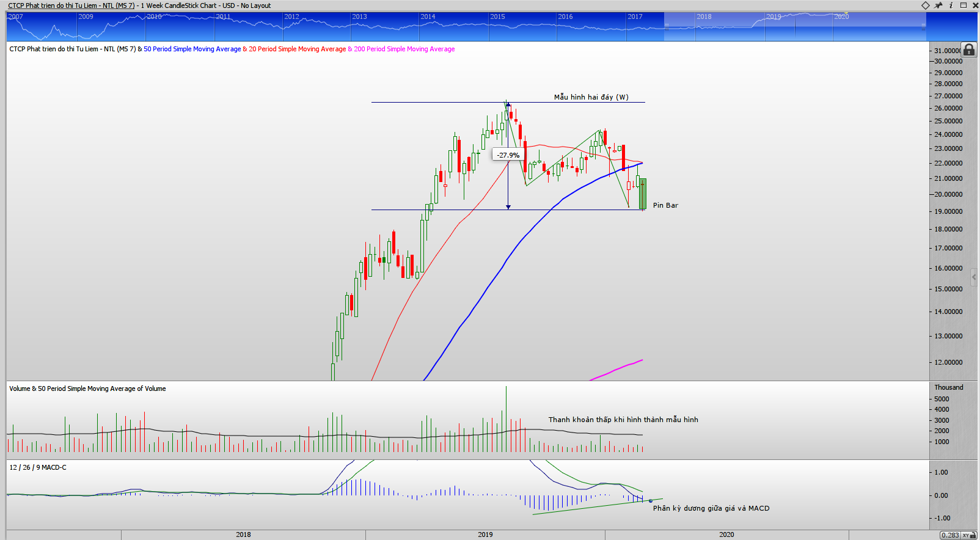Select the 'Pin Bar' text annotation

(x=665, y=205)
